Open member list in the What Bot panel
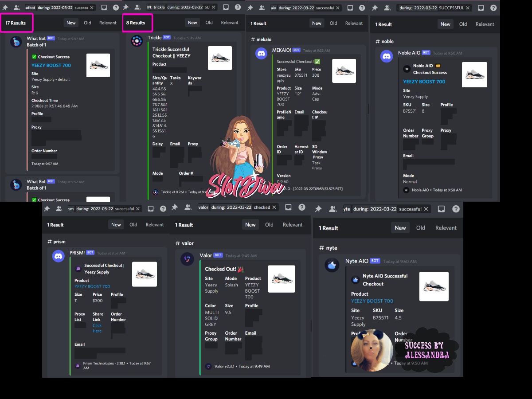Viewport: 532px width, 399px height. coord(17,8)
